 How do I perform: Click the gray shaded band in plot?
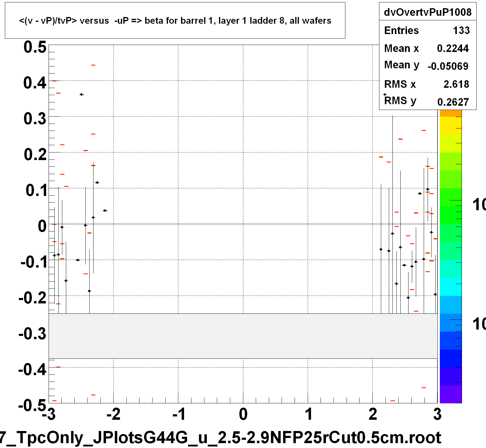pyautogui.click(x=243, y=336)
